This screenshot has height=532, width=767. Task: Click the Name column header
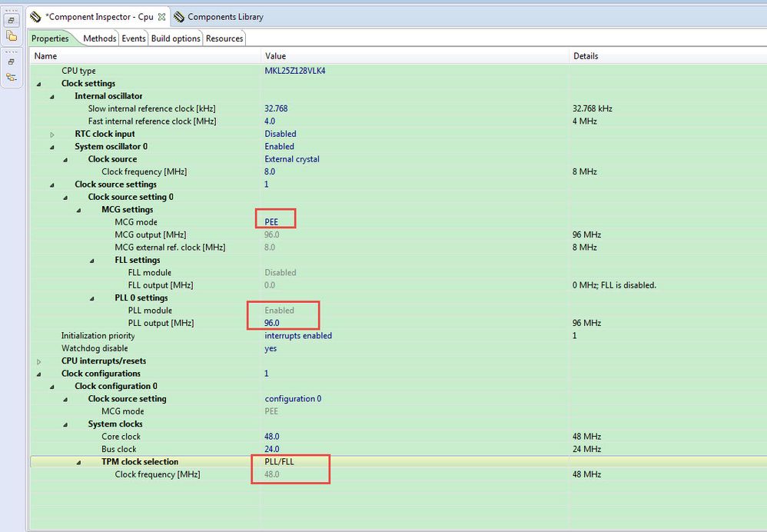click(145, 56)
